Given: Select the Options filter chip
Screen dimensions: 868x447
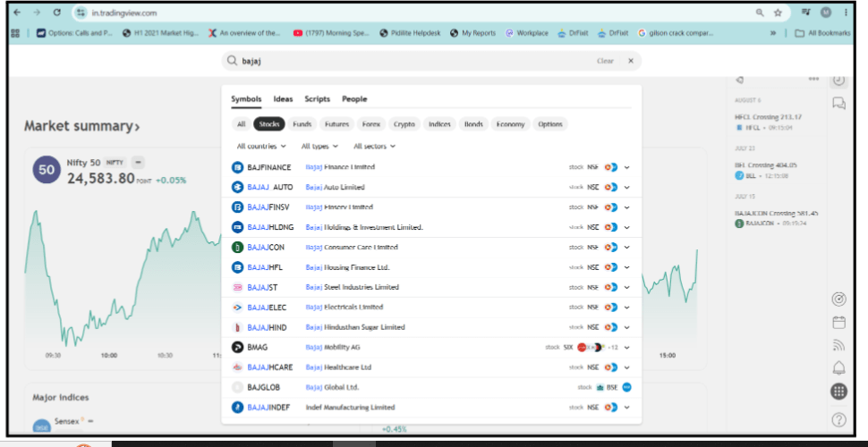Looking at the screenshot, I should pos(550,124).
